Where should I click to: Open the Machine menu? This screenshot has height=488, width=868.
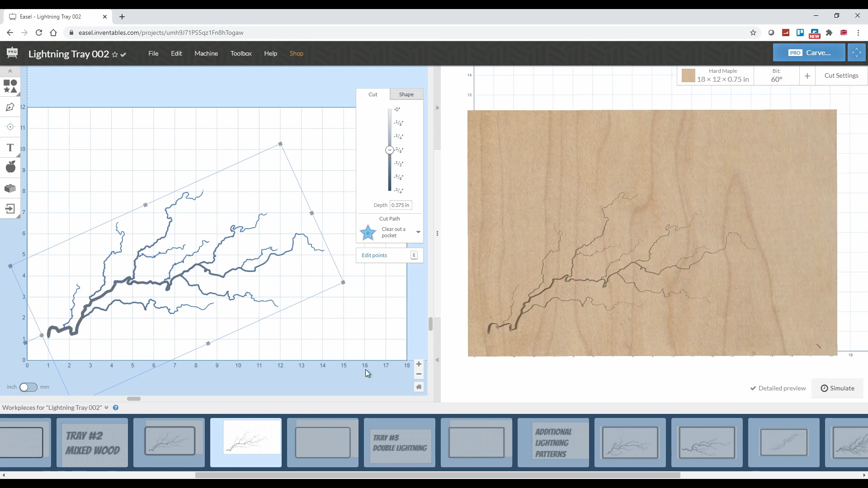[x=206, y=53]
